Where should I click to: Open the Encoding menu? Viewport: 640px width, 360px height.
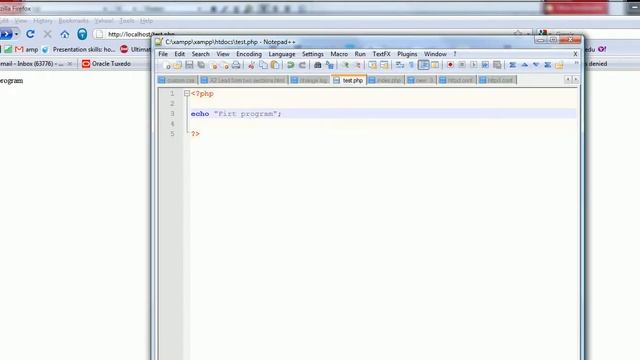pos(249,54)
